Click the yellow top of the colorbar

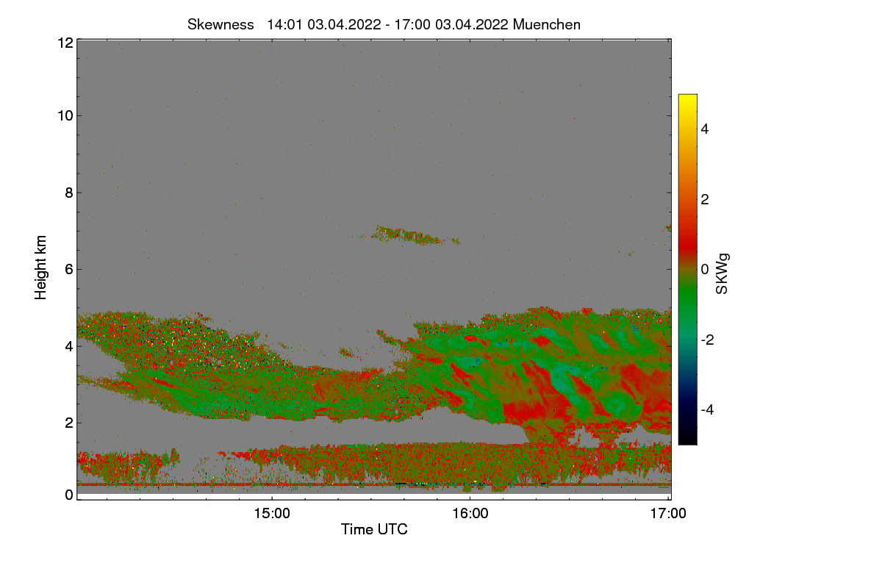point(687,100)
